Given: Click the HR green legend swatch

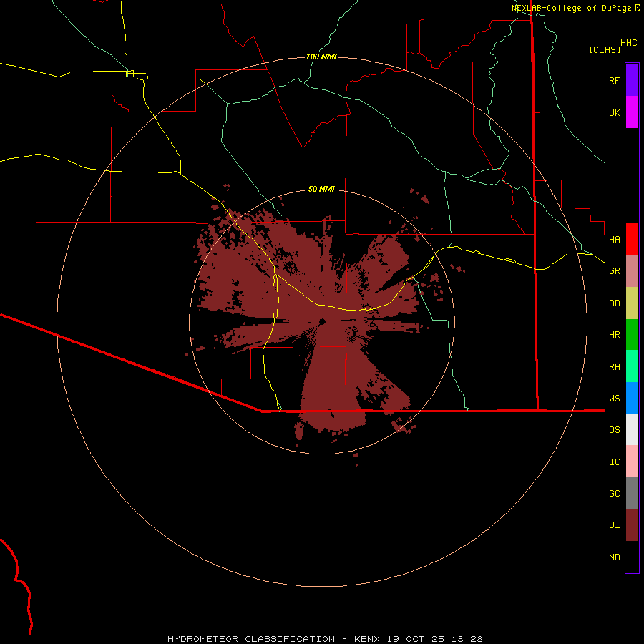Looking at the screenshot, I should point(632,334).
